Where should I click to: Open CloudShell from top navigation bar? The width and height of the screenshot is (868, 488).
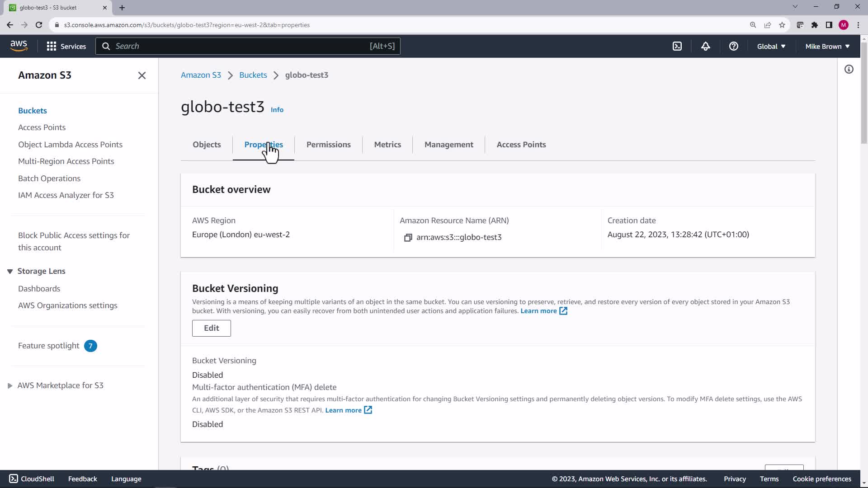coord(677,46)
